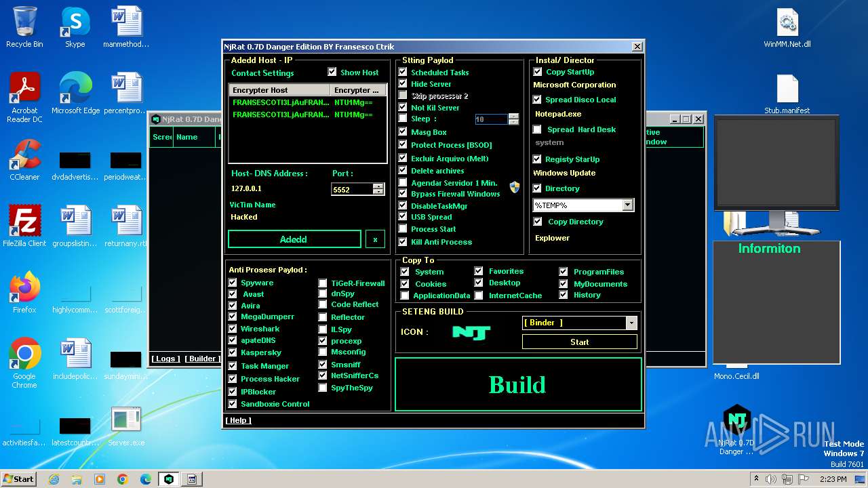Select Microsoft Edge desktop shortcut
The width and height of the screenshot is (868, 488).
click(x=75, y=93)
